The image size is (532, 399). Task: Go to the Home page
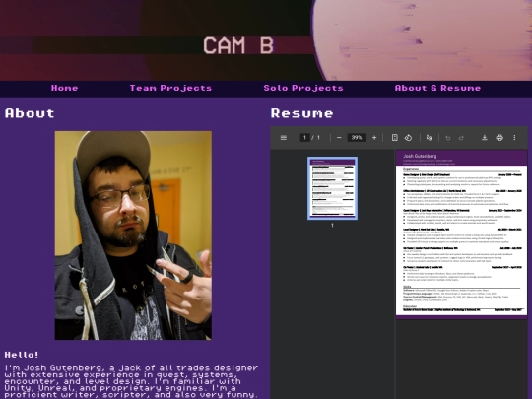pos(64,88)
